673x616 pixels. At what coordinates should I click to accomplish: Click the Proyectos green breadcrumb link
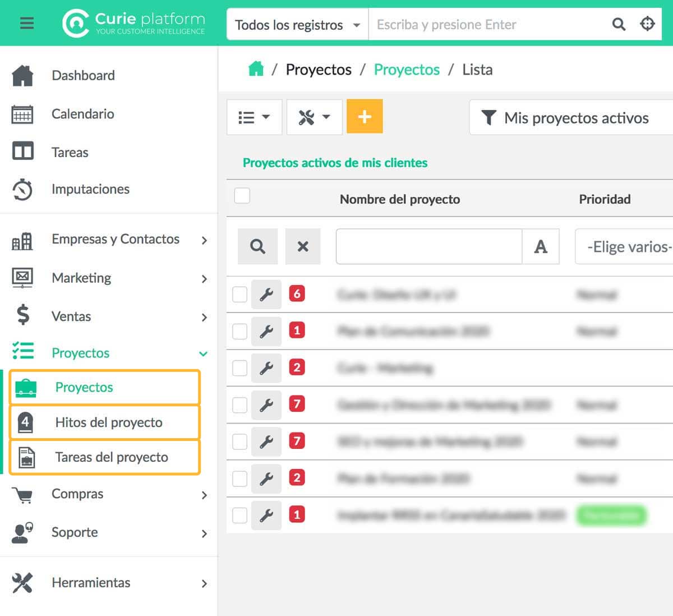pyautogui.click(x=407, y=70)
